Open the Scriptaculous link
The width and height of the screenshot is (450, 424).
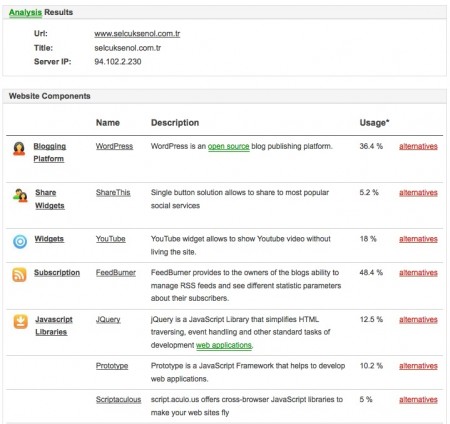pos(118,400)
